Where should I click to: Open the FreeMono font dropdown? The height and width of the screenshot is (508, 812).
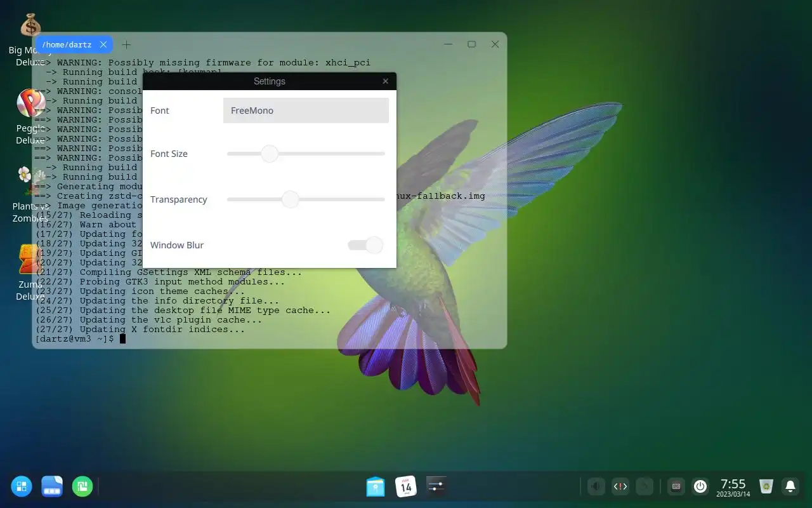pos(306,110)
